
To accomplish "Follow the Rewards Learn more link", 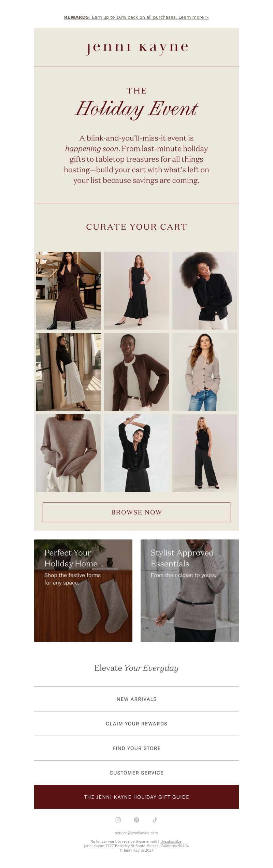I will (x=136, y=17).
